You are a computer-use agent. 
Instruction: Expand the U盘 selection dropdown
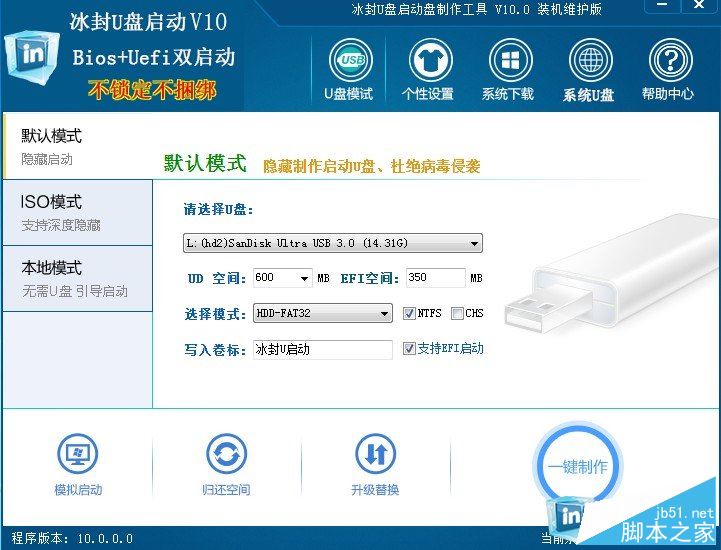(x=474, y=243)
